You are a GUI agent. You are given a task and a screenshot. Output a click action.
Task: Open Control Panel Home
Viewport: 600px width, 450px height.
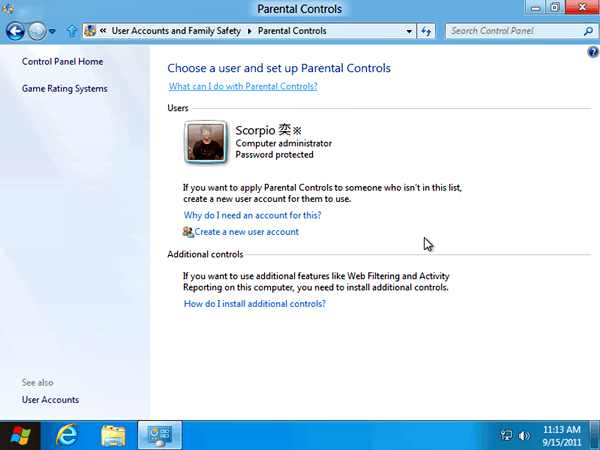[62, 62]
